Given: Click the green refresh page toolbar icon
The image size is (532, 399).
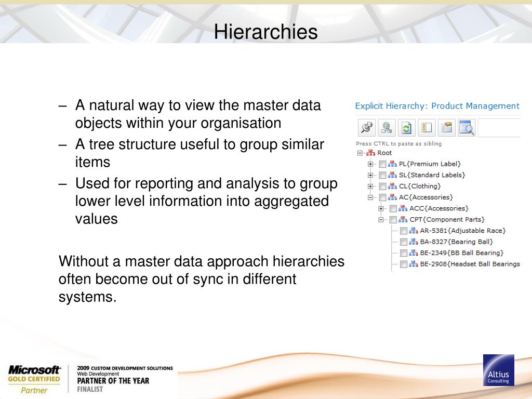Looking at the screenshot, I should tap(406, 128).
